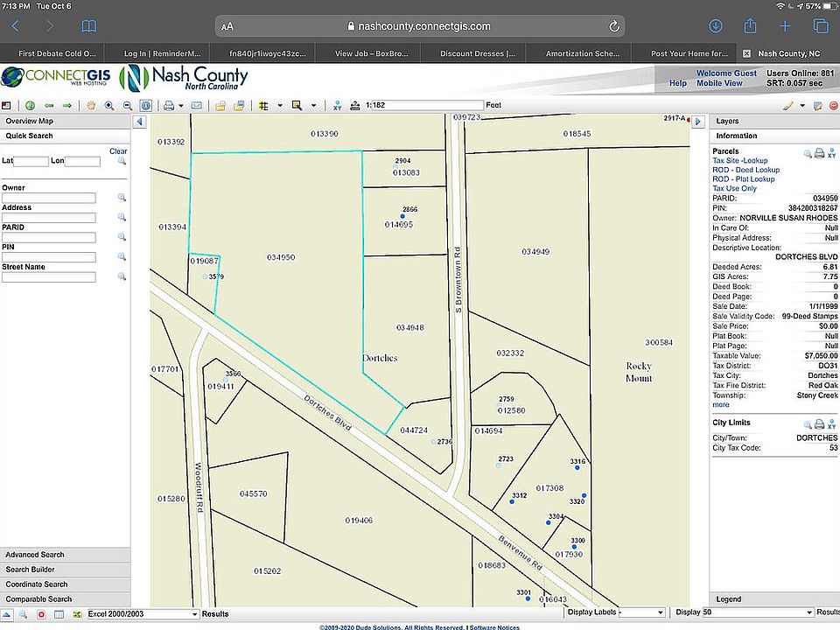
Task: Click the first folder project icon
Action: 220,106
